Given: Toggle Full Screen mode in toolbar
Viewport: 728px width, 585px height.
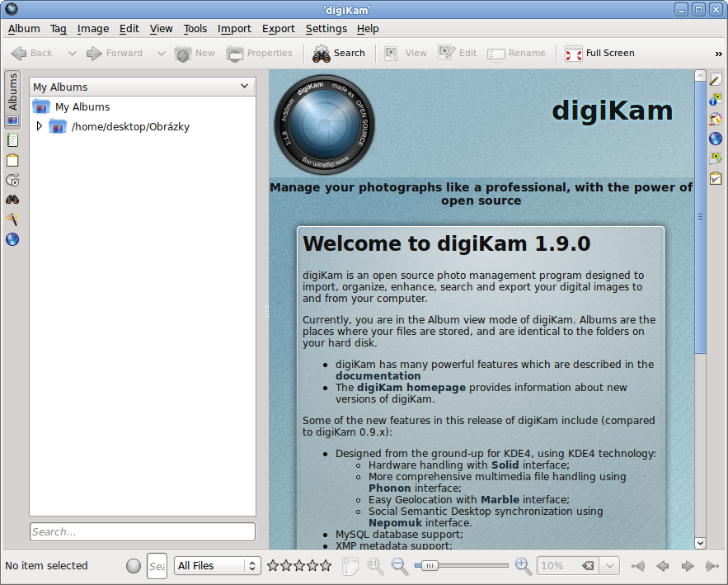Looking at the screenshot, I should pos(599,54).
